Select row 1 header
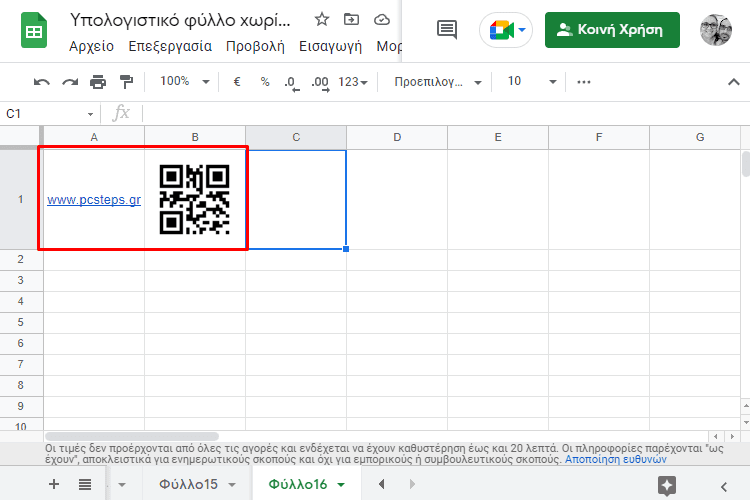The height and width of the screenshot is (500, 750). [21, 199]
